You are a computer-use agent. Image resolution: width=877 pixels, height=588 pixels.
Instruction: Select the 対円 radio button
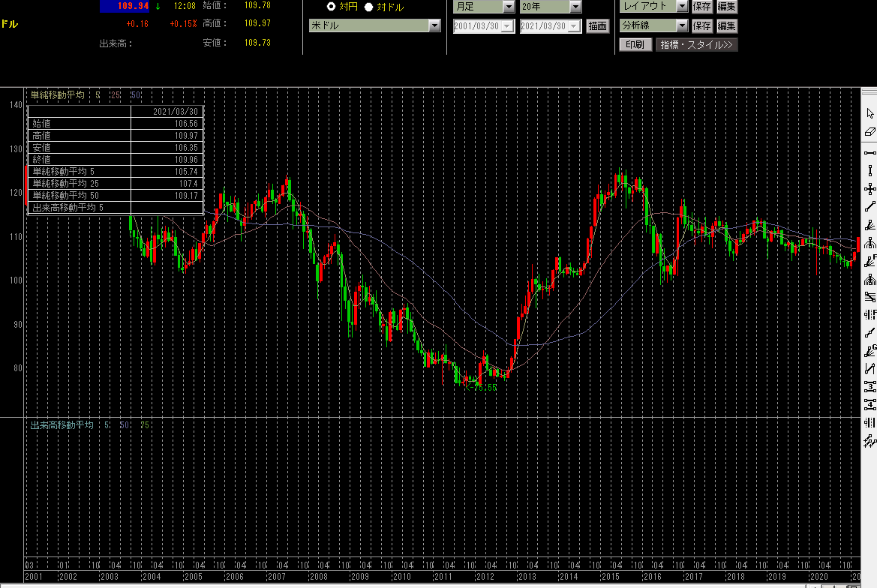[332, 7]
